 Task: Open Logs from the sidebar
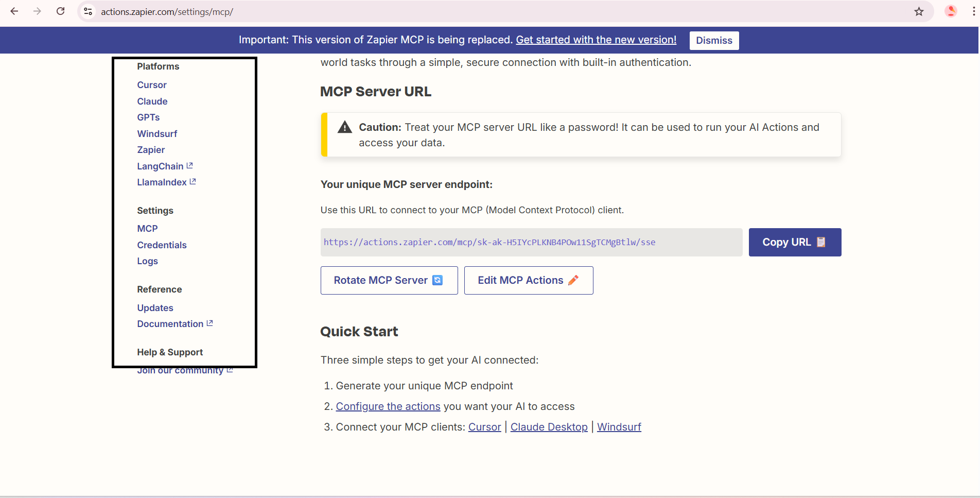click(x=147, y=261)
